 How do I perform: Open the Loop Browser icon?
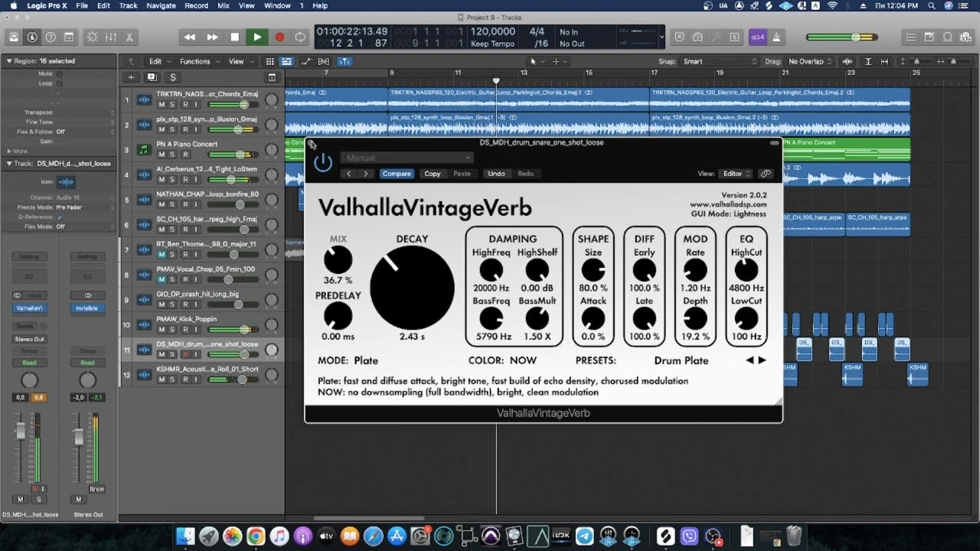click(x=946, y=37)
